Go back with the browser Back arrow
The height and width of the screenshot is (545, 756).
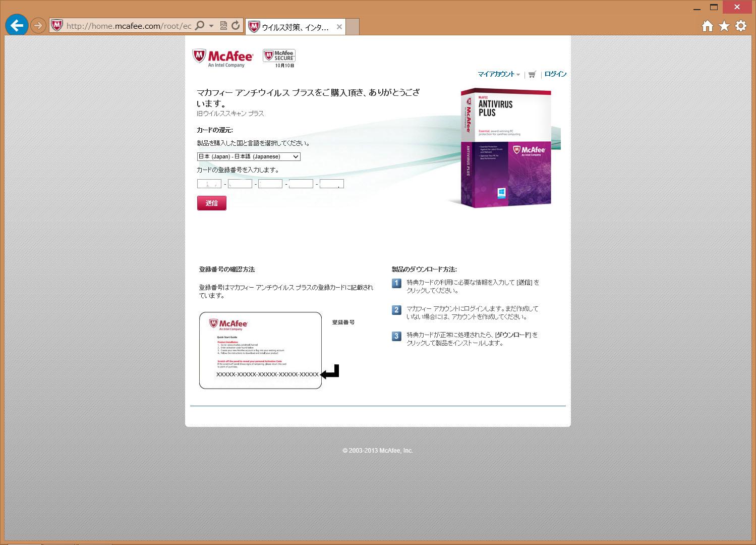(x=17, y=25)
